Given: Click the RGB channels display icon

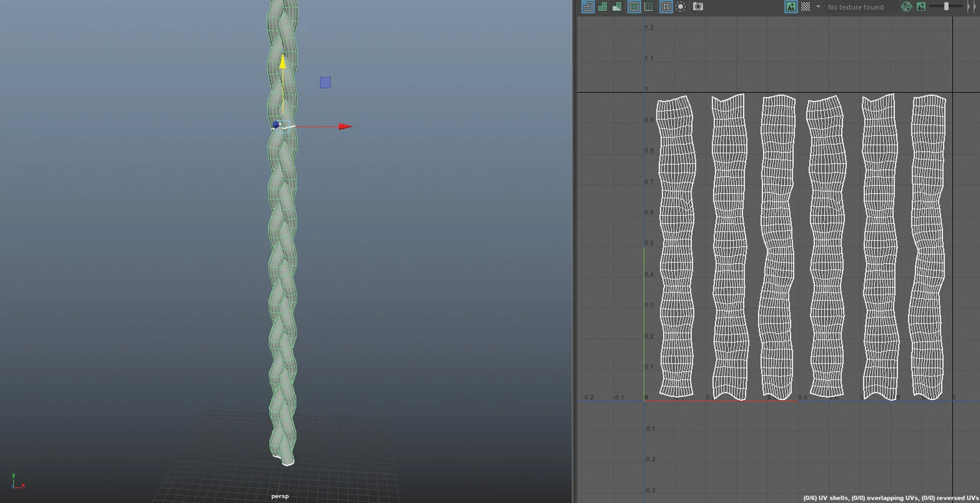Looking at the screenshot, I should pos(906,7).
